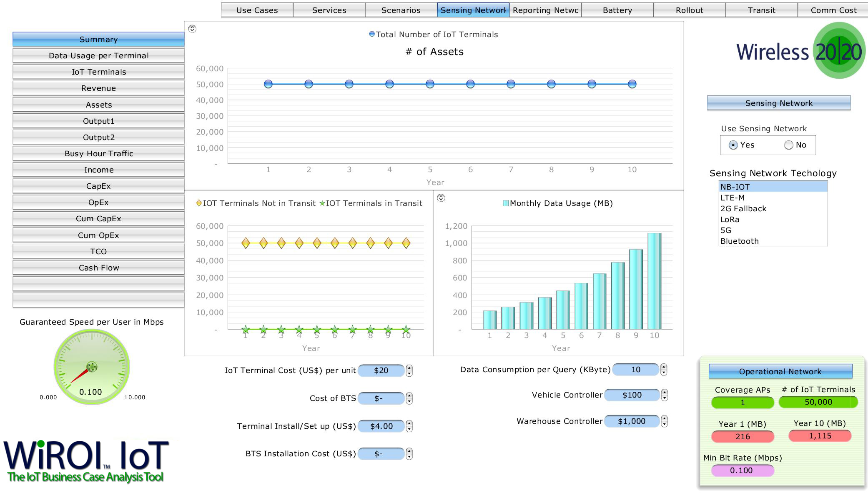Select NB-IOT sensing technology

(773, 187)
